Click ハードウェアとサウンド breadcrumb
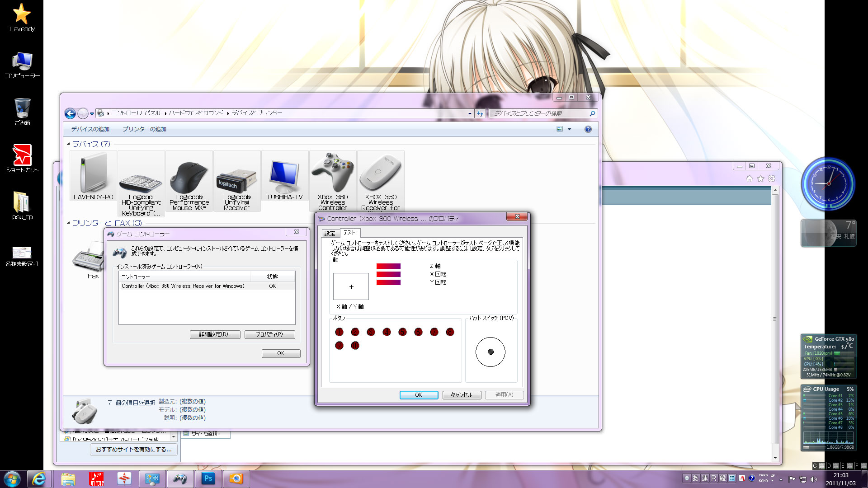The height and width of the screenshot is (488, 868). pyautogui.click(x=196, y=113)
